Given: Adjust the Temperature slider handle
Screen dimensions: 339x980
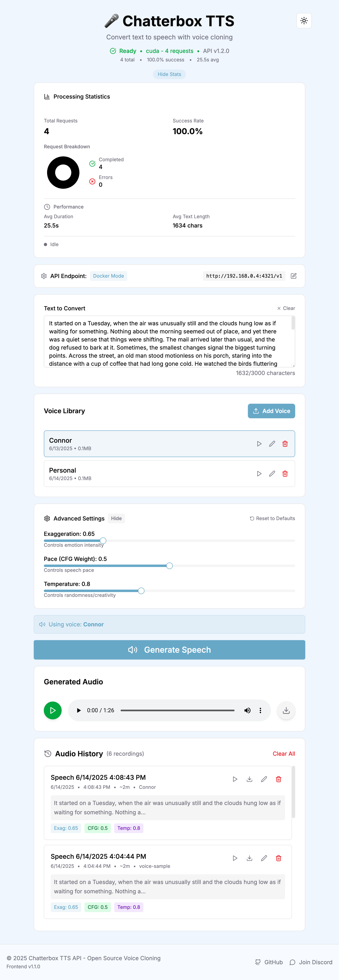Looking at the screenshot, I should pos(141,591).
